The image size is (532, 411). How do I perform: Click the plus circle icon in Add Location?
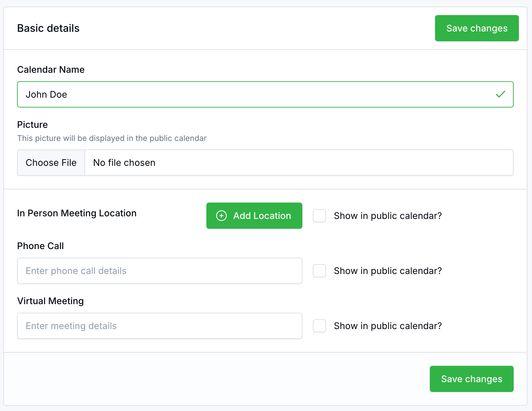[x=221, y=216]
